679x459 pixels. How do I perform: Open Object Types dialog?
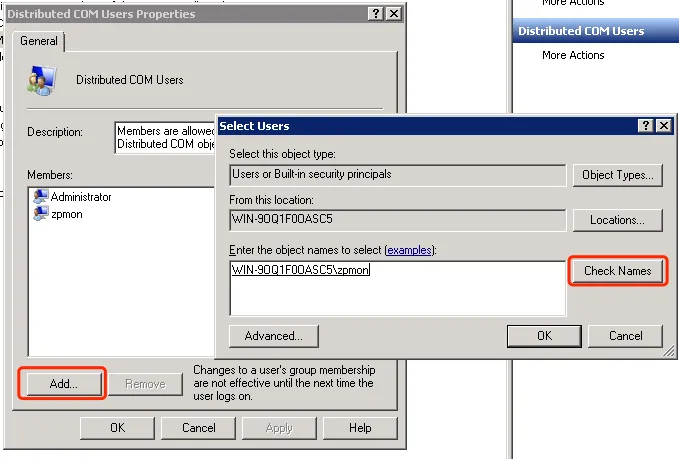point(618,175)
